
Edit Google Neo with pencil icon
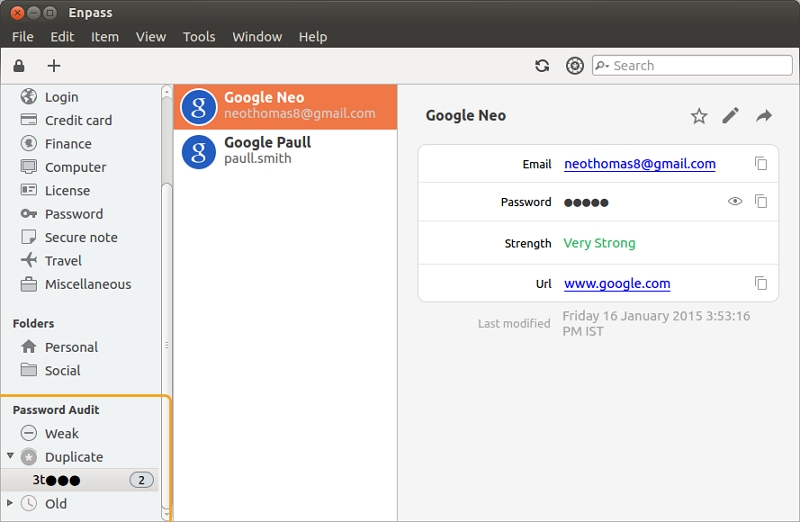pos(731,115)
